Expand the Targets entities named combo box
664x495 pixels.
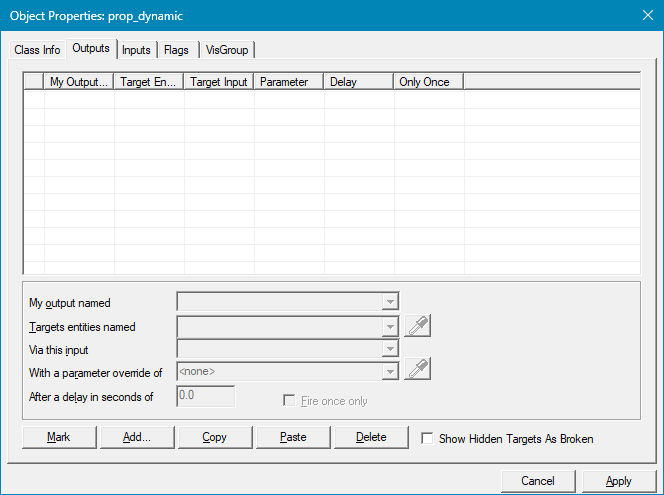pos(389,326)
